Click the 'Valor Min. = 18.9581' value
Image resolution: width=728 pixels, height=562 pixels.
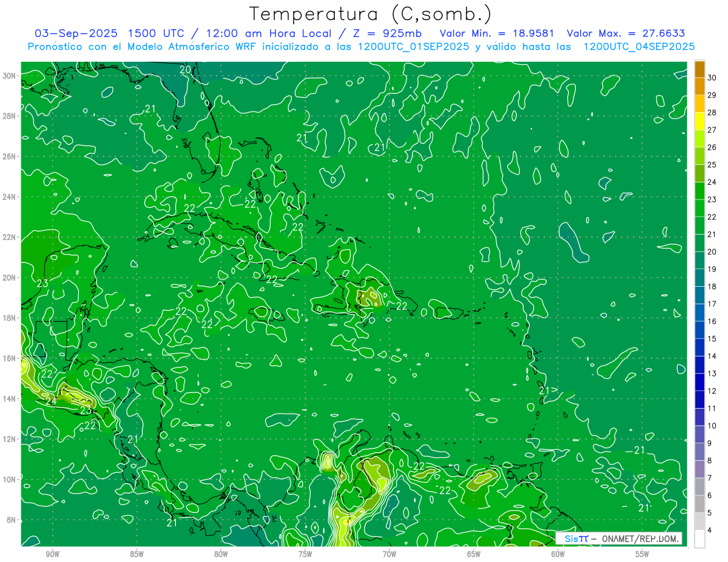click(x=497, y=33)
